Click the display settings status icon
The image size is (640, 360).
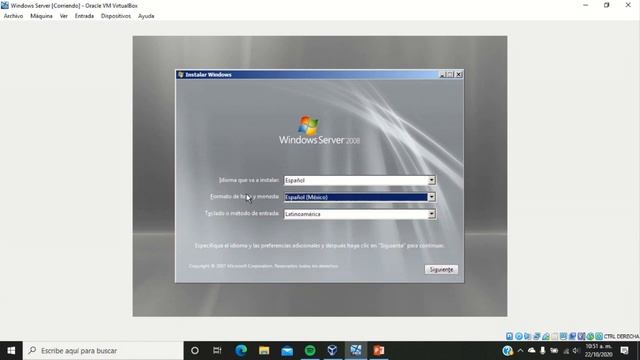(564, 336)
